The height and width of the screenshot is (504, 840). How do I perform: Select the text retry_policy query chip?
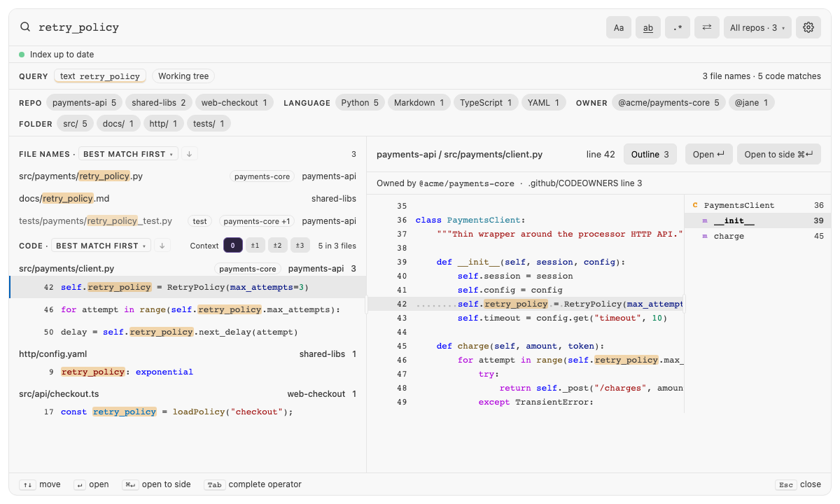point(100,76)
